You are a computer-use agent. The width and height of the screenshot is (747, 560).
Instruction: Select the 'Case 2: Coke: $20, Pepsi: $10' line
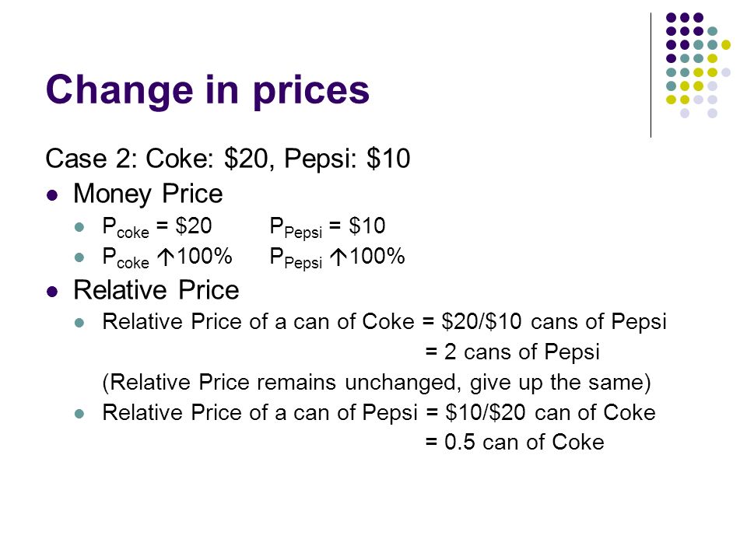click(228, 159)
